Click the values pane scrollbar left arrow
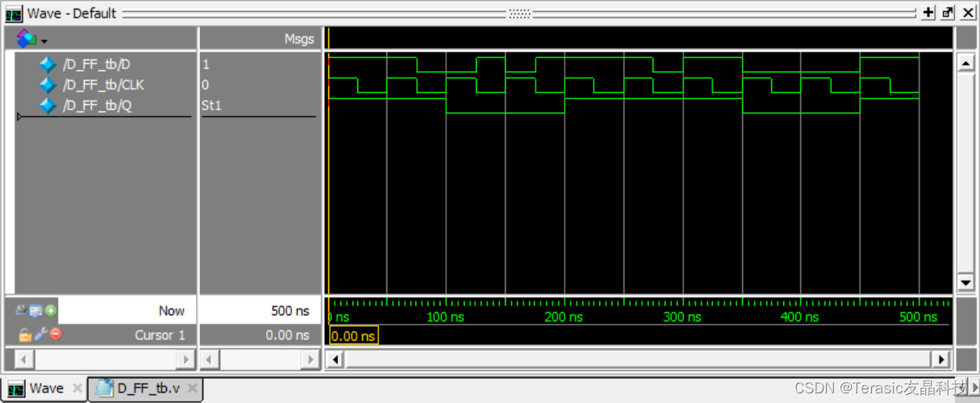The width and height of the screenshot is (980, 403). [210, 359]
